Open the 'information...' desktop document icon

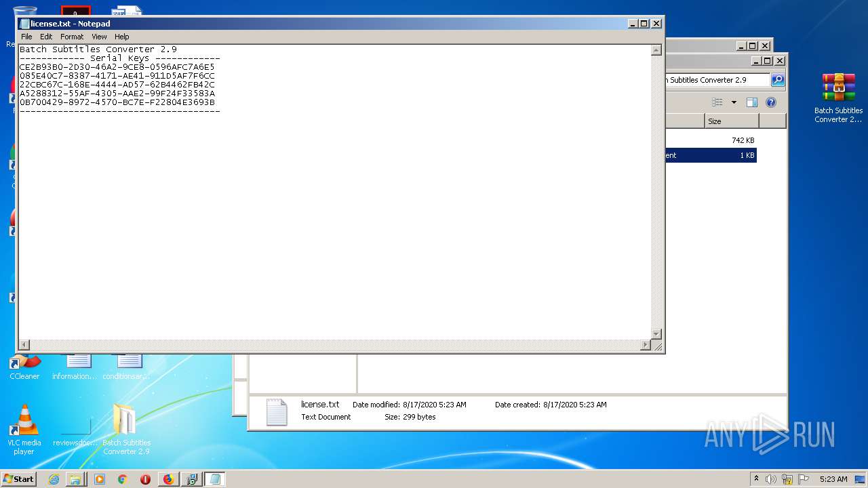(x=75, y=367)
